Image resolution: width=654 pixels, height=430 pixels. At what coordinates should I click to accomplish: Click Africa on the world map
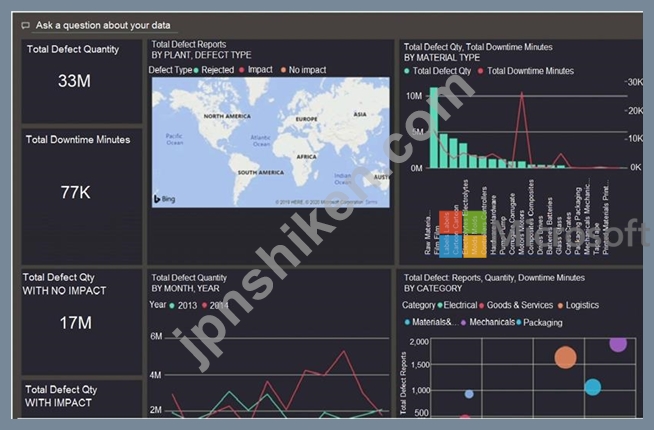(x=307, y=157)
